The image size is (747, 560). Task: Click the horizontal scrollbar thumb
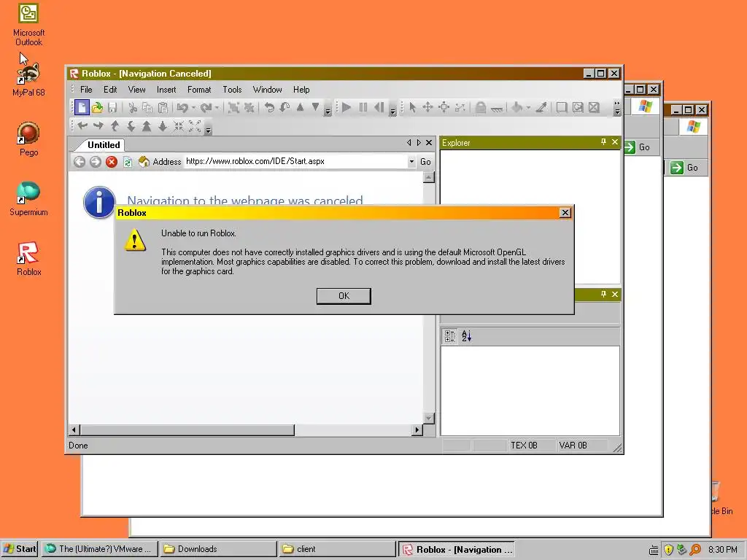pyautogui.click(x=187, y=430)
